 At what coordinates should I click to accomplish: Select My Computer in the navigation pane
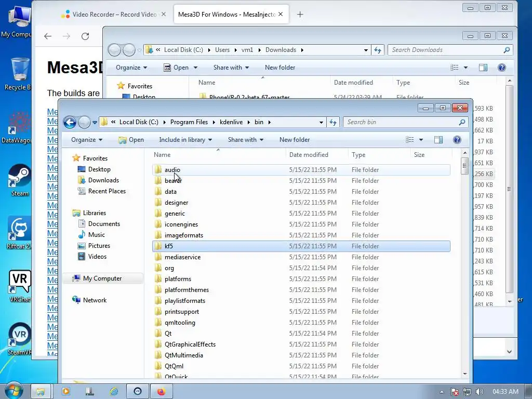click(102, 278)
